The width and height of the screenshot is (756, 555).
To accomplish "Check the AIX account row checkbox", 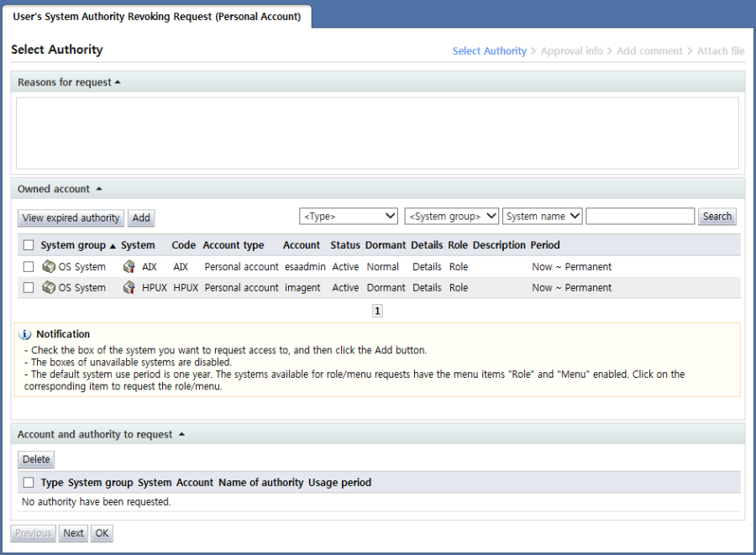I will coord(29,267).
